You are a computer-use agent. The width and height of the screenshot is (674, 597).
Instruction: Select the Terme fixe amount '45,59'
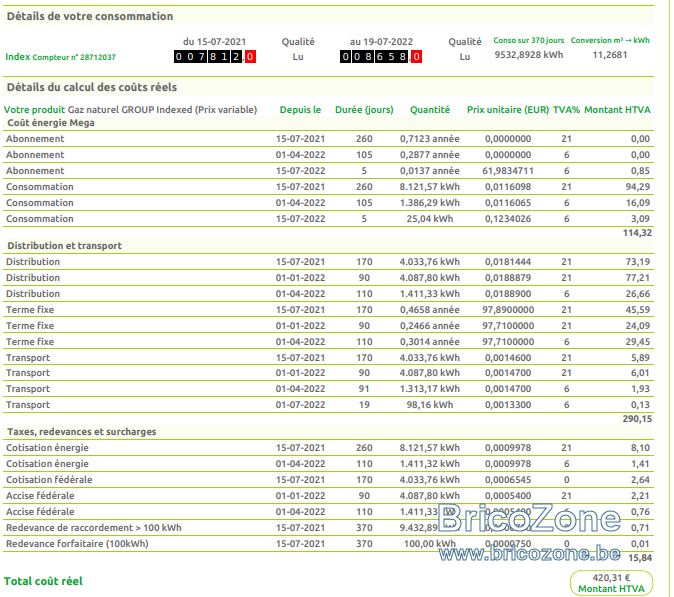point(638,310)
